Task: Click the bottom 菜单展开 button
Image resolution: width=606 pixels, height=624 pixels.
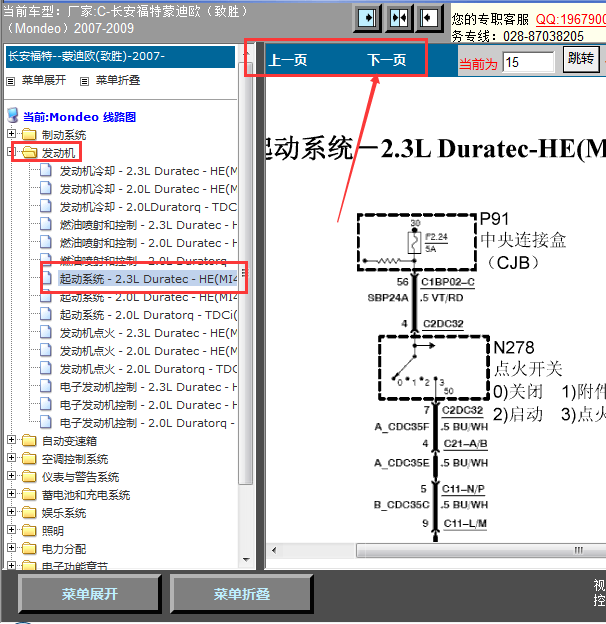Action: point(90,594)
